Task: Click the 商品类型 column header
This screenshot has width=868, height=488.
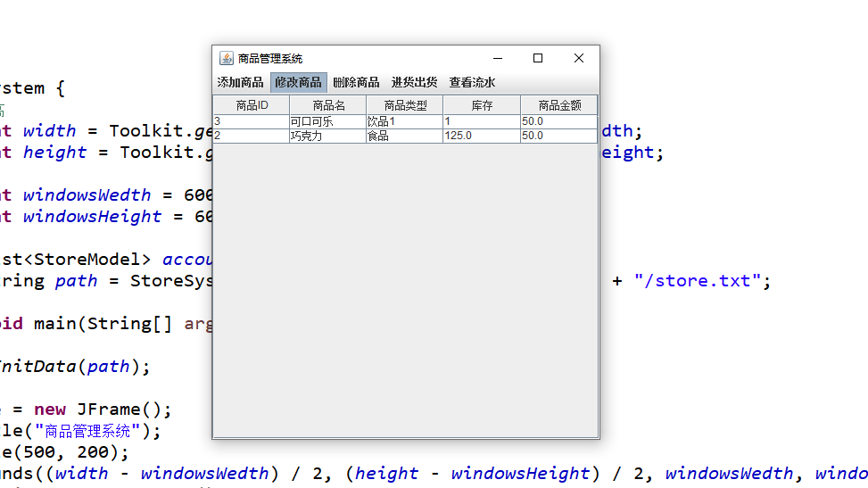Action: click(x=405, y=105)
